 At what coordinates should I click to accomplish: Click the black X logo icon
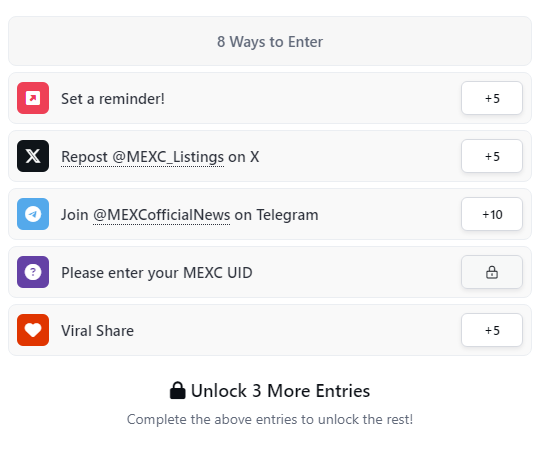point(33,156)
